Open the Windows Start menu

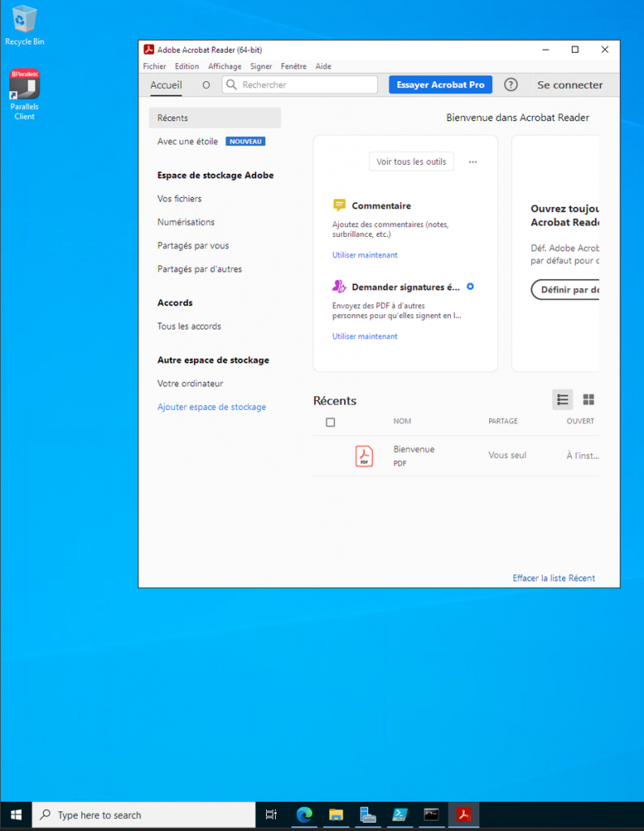[16, 815]
